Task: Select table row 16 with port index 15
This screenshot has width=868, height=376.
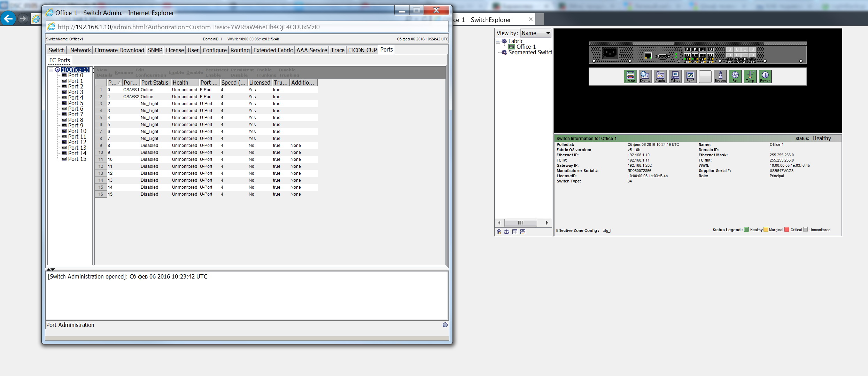Action: (x=206, y=194)
